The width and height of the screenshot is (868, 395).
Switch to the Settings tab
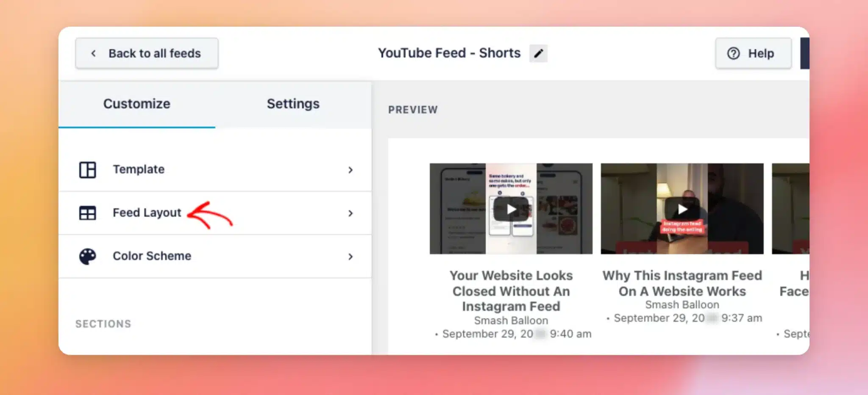pos(293,104)
